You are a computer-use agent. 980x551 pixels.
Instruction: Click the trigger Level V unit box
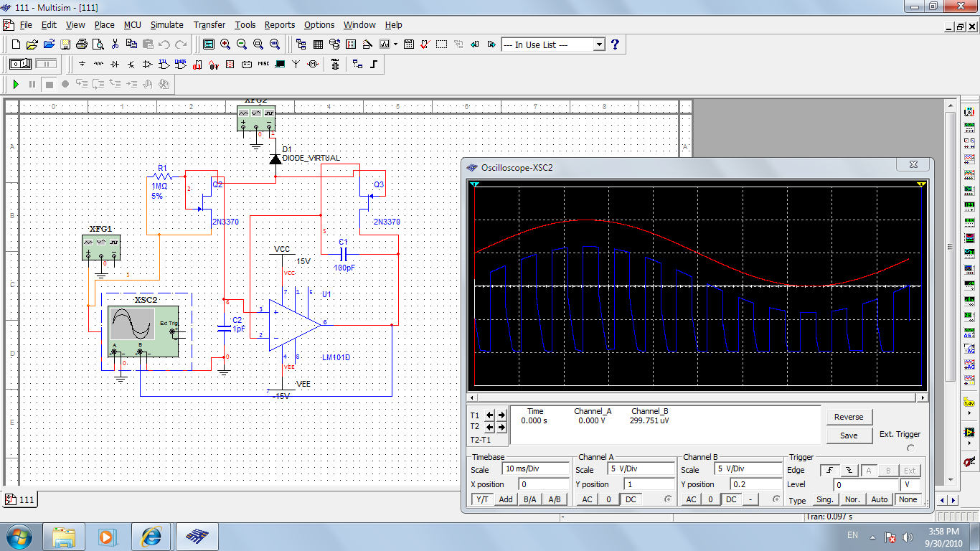[x=910, y=485]
